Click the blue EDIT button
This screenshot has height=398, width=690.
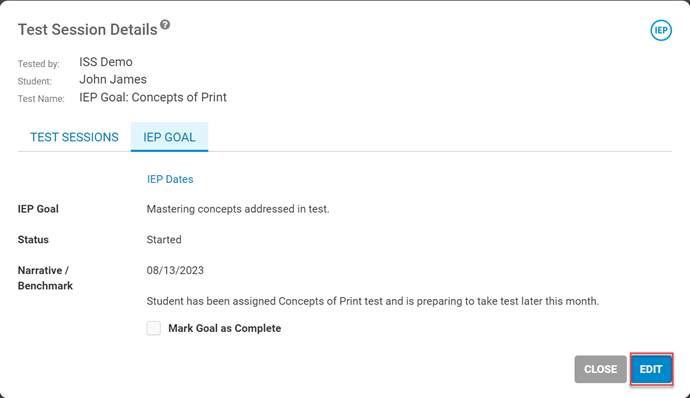[x=651, y=369]
